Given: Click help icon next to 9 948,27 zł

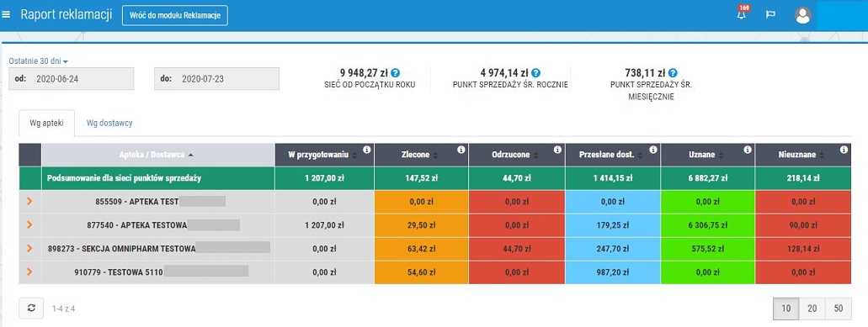Looking at the screenshot, I should [395, 73].
